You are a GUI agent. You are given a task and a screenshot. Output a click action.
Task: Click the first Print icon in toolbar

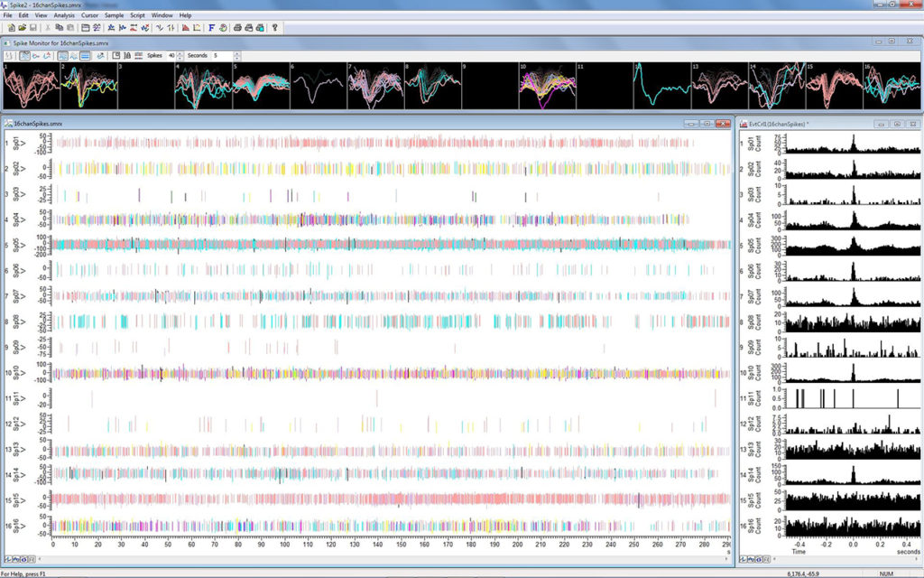pos(236,28)
